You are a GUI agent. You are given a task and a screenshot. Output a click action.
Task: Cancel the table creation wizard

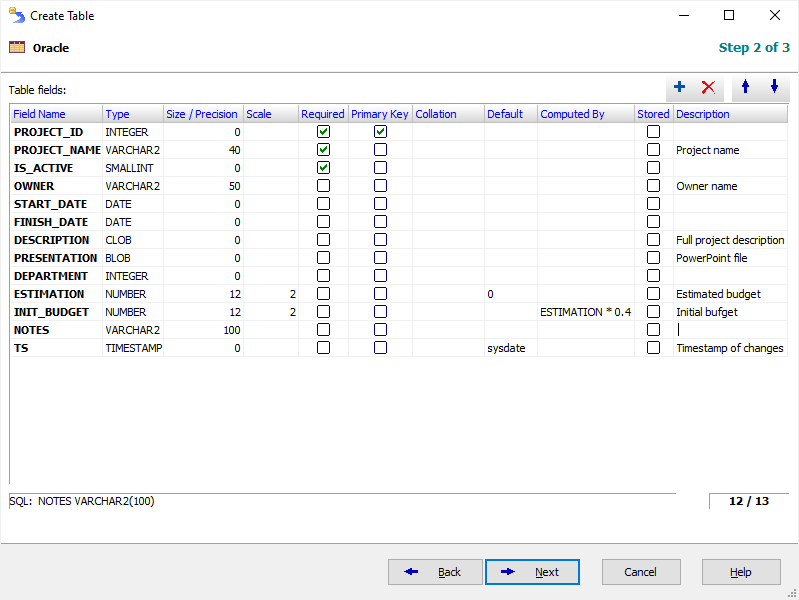pos(641,572)
